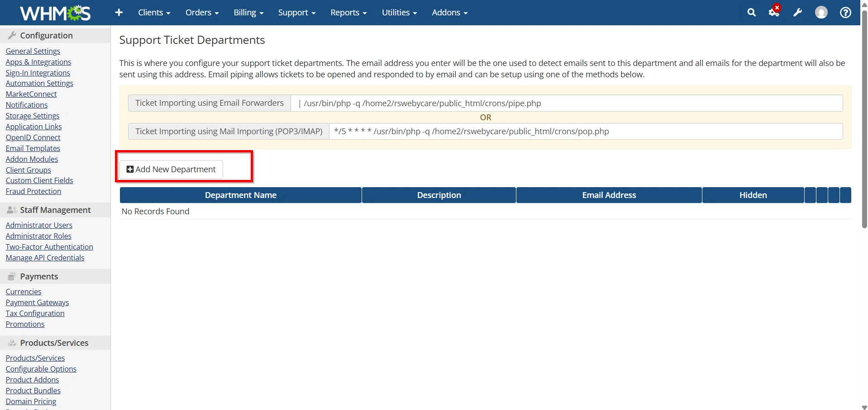The height and width of the screenshot is (410, 868).
Task: Open Payment Gateways link
Action: tap(38, 302)
